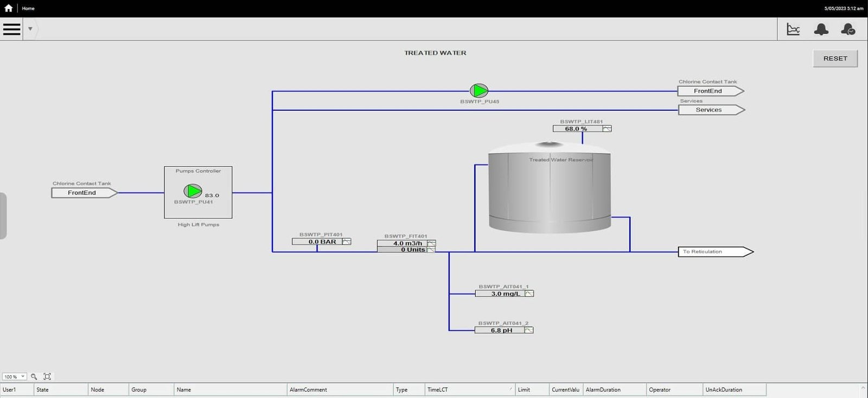Click the alarm acknowledge bell icon
868x398 pixels.
(x=848, y=29)
